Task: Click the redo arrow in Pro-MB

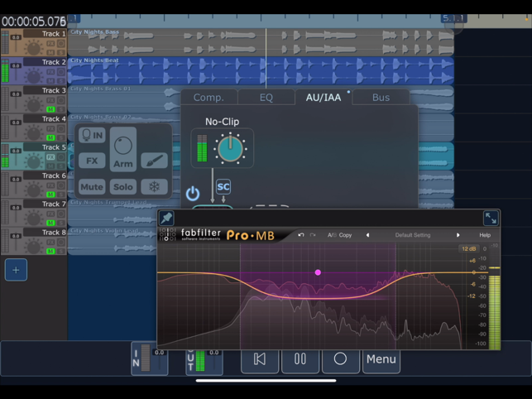Action: (313, 235)
